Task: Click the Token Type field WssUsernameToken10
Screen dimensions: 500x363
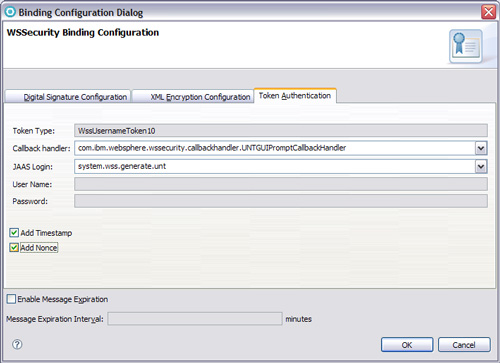Action: 281,131
